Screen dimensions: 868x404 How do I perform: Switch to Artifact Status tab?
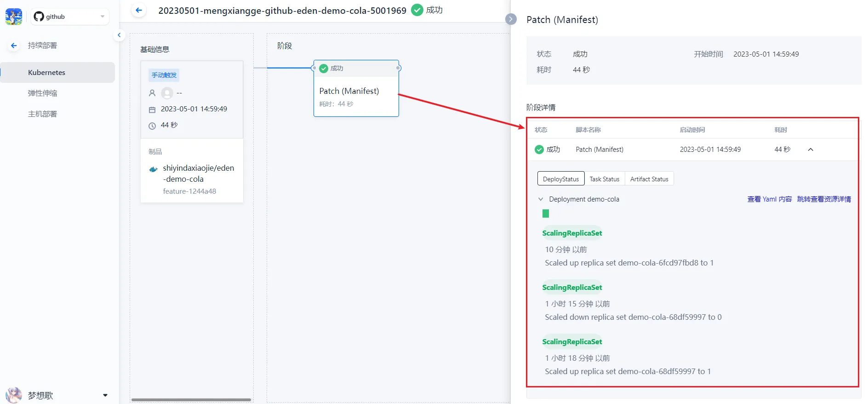pyautogui.click(x=649, y=179)
